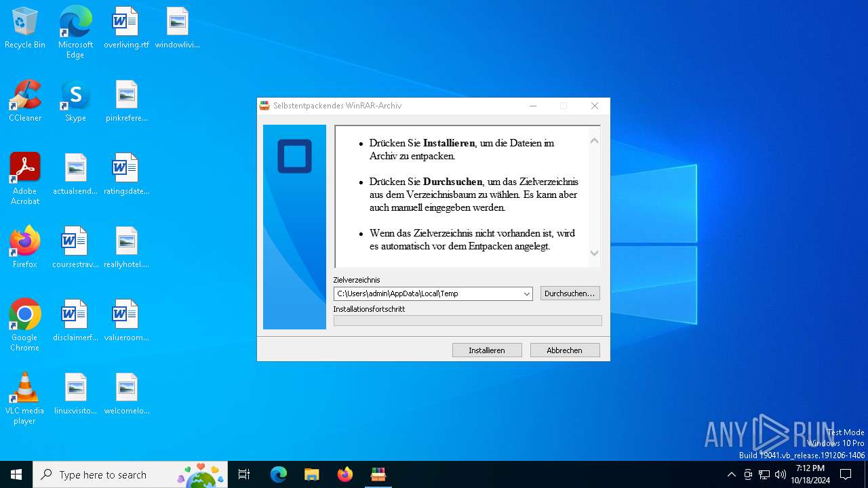Open the Skype desktop shortcut
Image resolution: width=868 pixels, height=488 pixels.
pos(75,102)
